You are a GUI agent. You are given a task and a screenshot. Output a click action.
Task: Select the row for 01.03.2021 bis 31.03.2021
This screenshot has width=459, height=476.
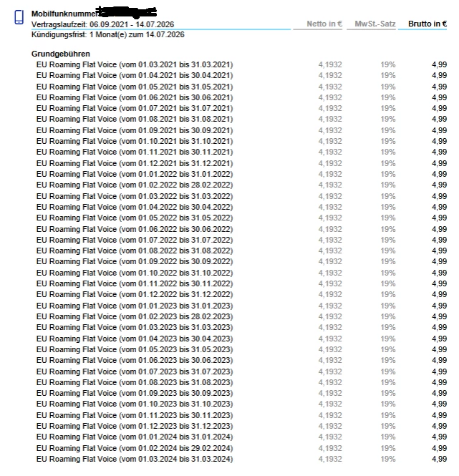point(241,64)
